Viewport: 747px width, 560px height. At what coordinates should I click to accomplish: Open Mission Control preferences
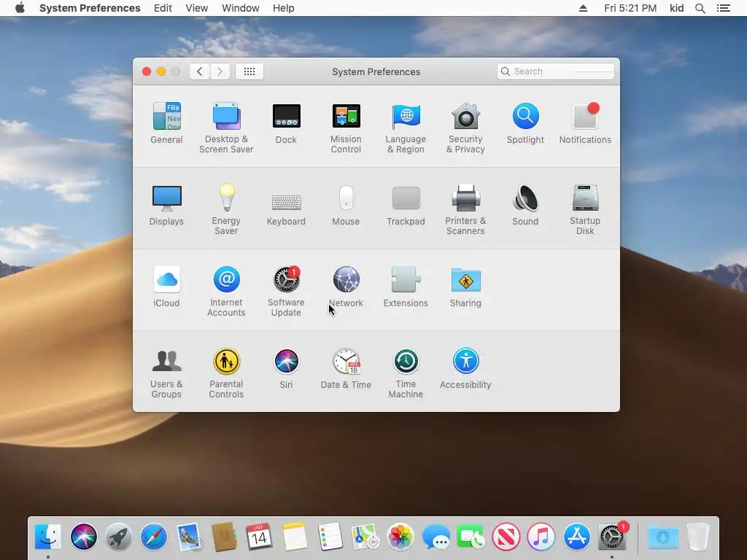(x=346, y=128)
